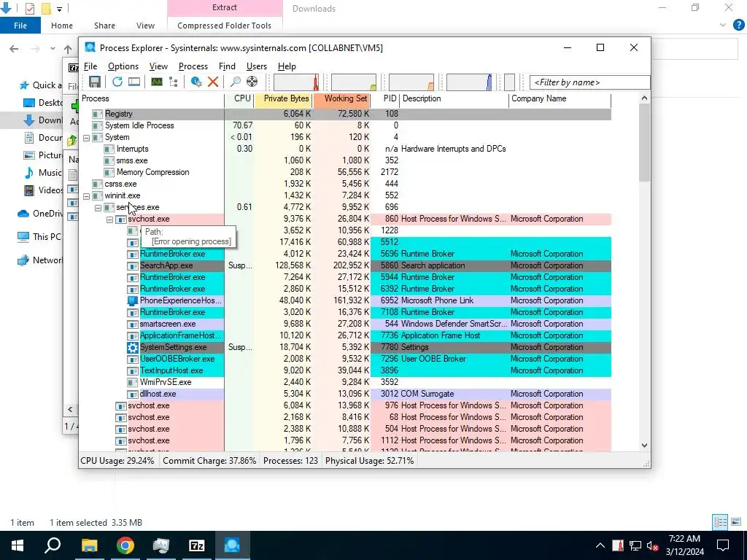The height and width of the screenshot is (560, 747).
Task: Open the Options menu
Action: [123, 66]
